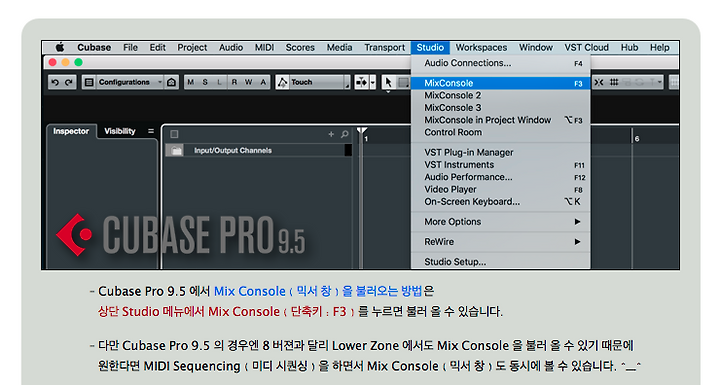Open the File menu

coord(130,47)
